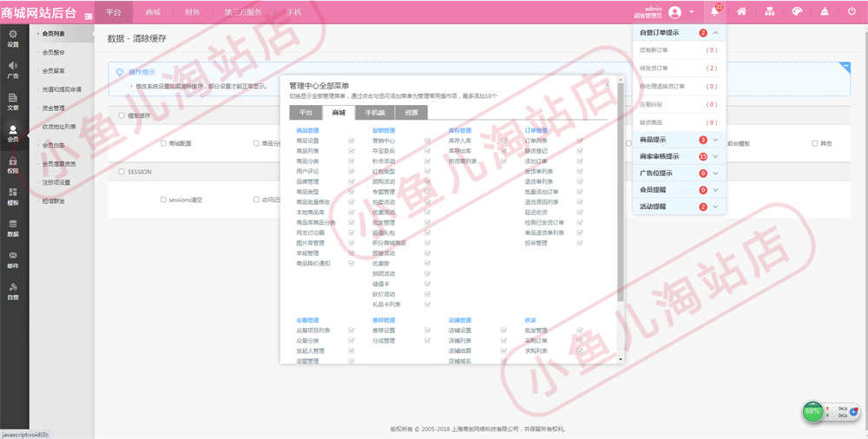Toggle checkbox for 商品列表 in dialog
The image size is (868, 439).
pyautogui.click(x=351, y=151)
